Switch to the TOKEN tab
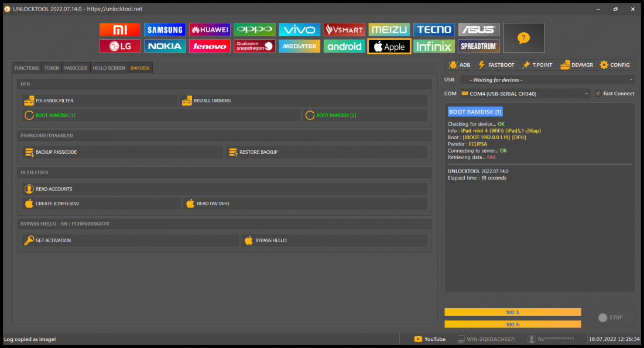 52,68
